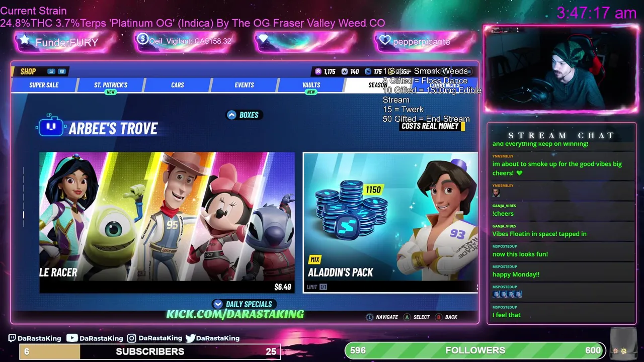This screenshot has width=644, height=362.
Task: Click the followers goal progress bar
Action: pos(474,350)
